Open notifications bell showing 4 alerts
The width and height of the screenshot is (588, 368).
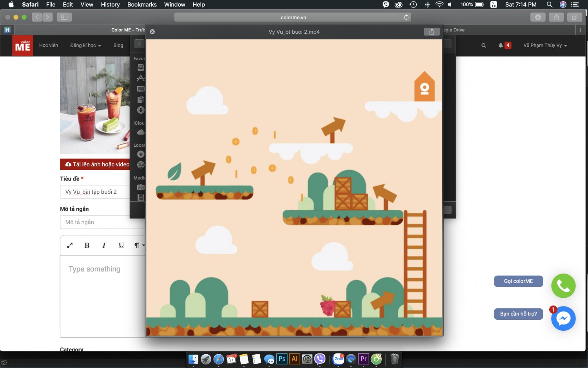click(x=505, y=46)
